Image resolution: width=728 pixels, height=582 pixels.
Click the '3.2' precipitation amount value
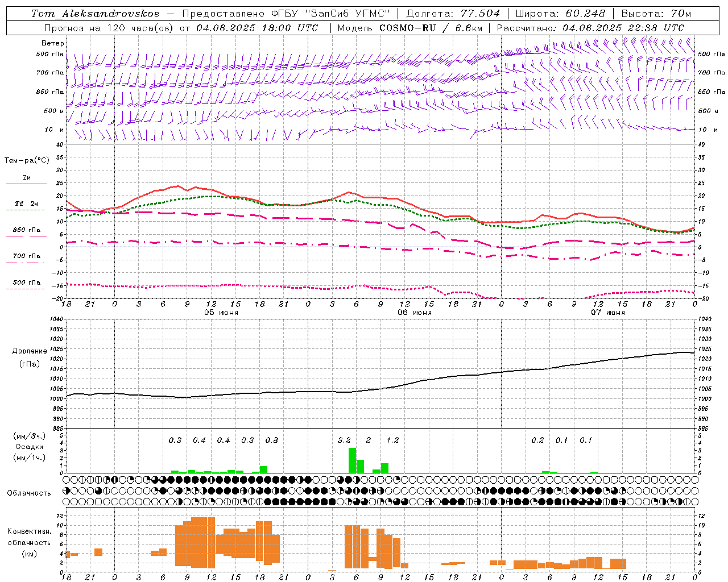pyautogui.click(x=344, y=440)
